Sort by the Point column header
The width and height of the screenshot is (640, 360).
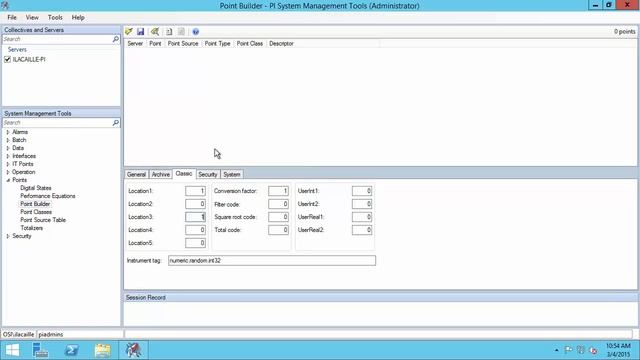point(155,44)
